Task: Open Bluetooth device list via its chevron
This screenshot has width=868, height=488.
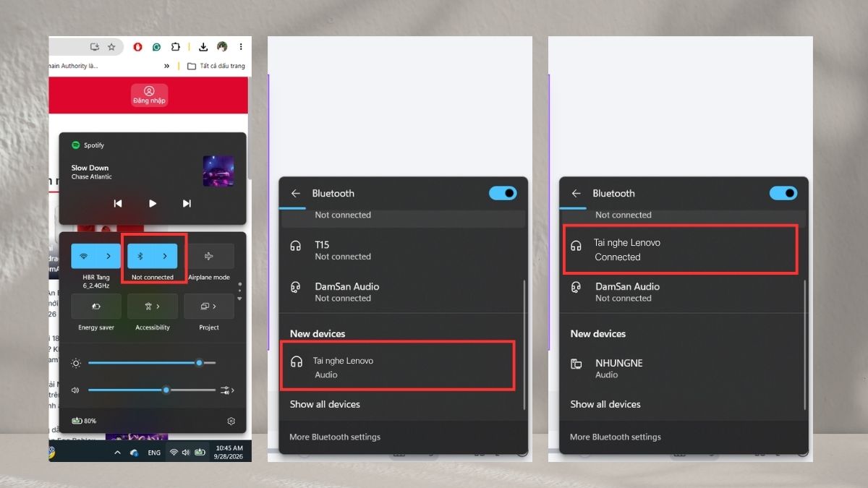Action: tap(165, 256)
